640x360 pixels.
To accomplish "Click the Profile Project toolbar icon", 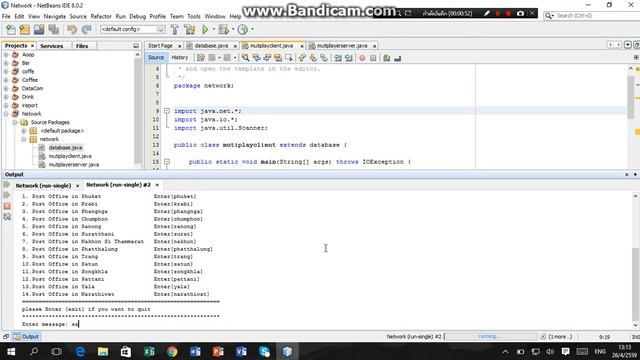I will pyautogui.click(x=243, y=29).
